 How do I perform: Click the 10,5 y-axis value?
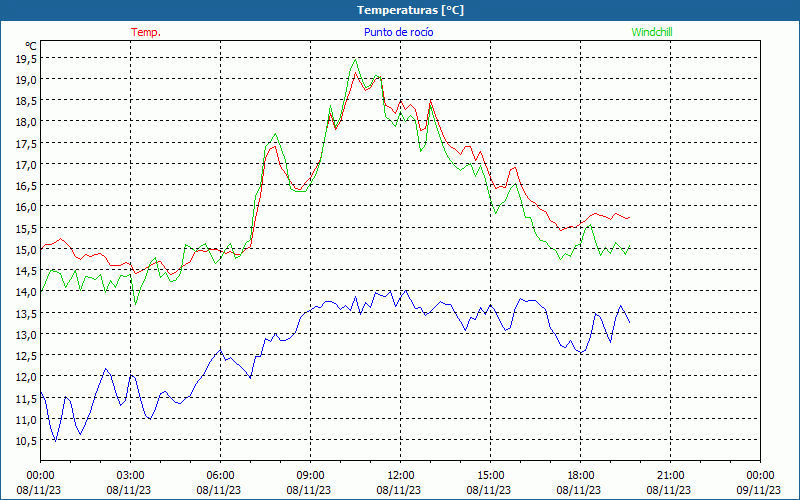pyautogui.click(x=26, y=441)
